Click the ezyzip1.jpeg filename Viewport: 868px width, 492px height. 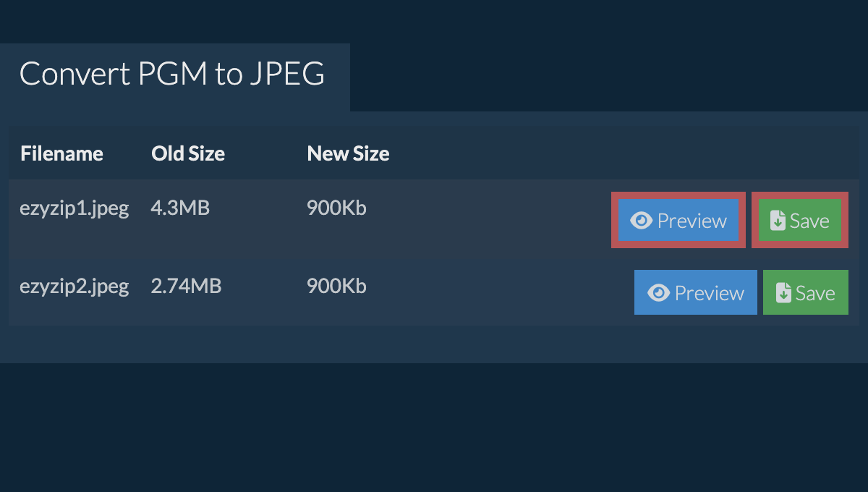(x=74, y=209)
